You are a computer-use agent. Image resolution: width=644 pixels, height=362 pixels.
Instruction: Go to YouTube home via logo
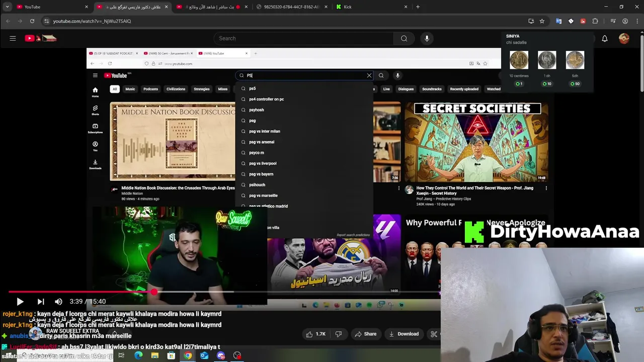click(40, 38)
